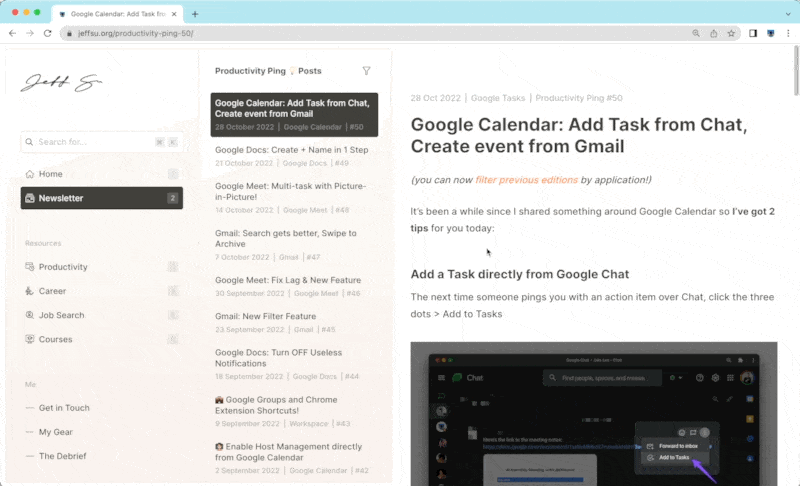The width and height of the screenshot is (800, 486).
Task: Focus the Search for... field
Action: point(102,142)
